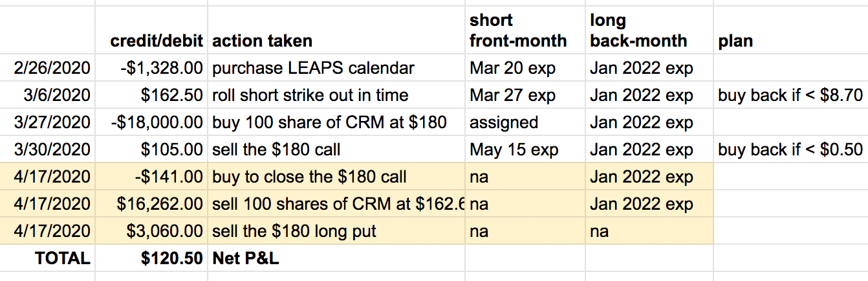
Task: Click the -$1,328.00 debit cell
Action: (x=151, y=68)
